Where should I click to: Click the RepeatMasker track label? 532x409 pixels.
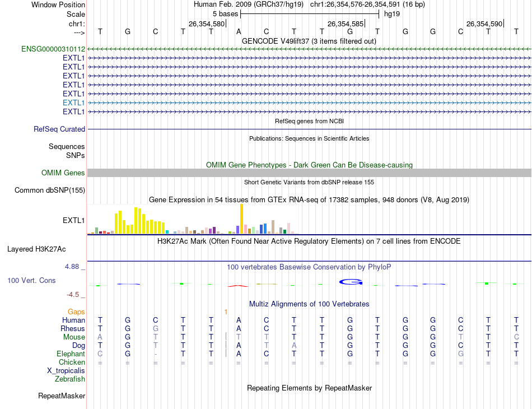62,396
